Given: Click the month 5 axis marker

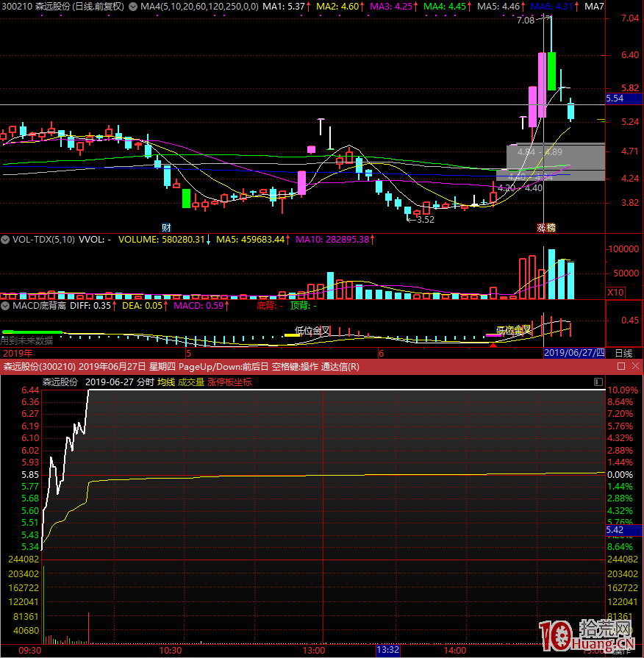Looking at the screenshot, I should (x=188, y=354).
